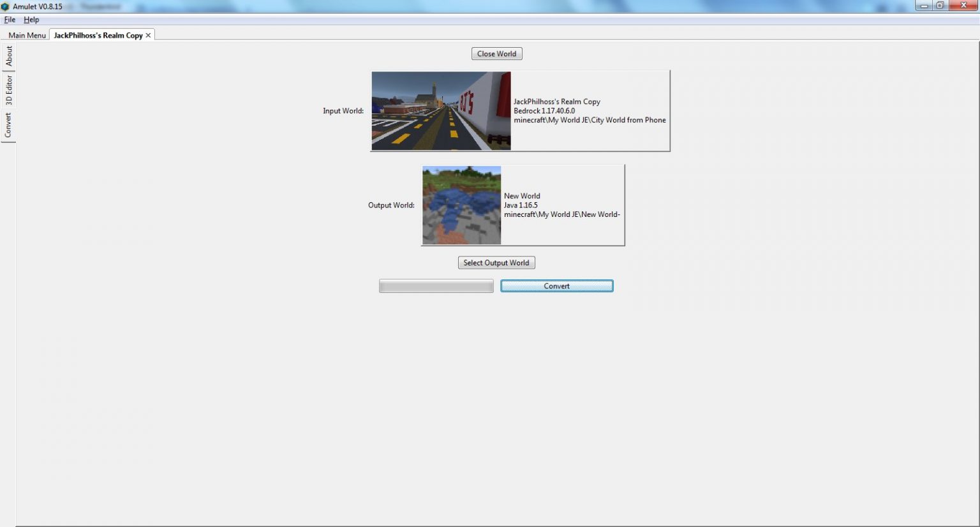Switch to the 3D Editor side tab

point(8,90)
